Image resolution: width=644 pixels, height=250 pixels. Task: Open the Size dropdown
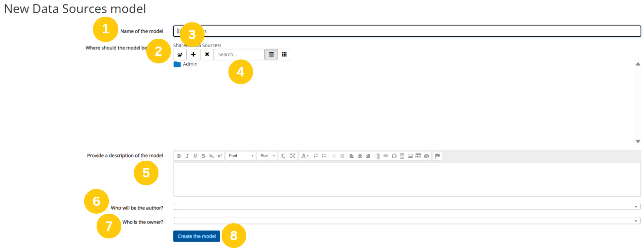click(x=267, y=156)
